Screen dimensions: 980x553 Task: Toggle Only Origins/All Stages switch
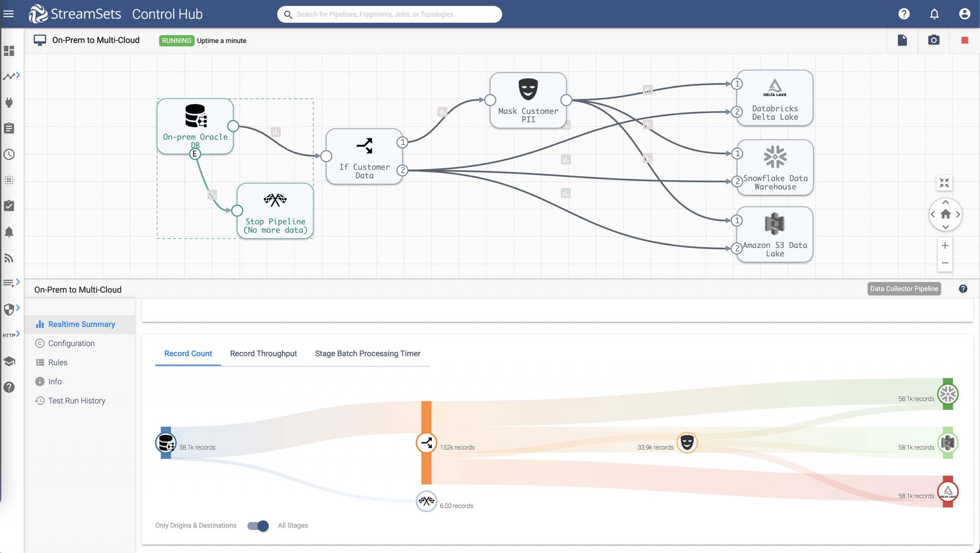point(258,526)
